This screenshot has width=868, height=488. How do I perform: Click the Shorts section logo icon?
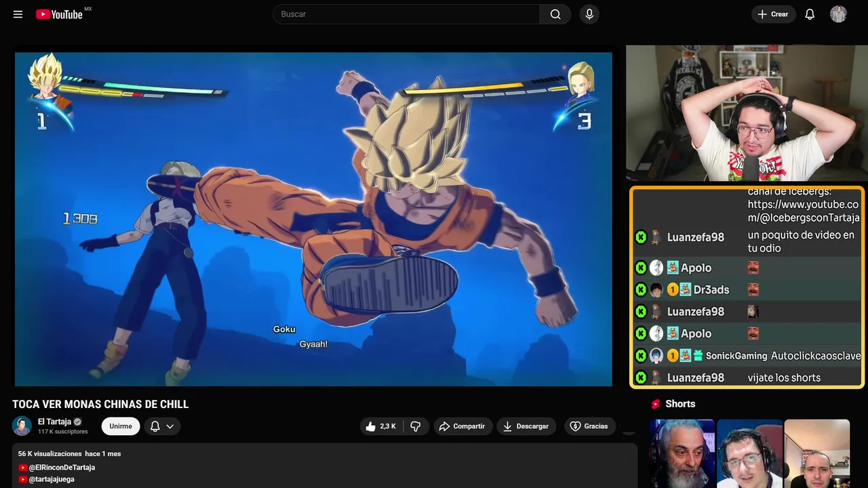coord(656,404)
